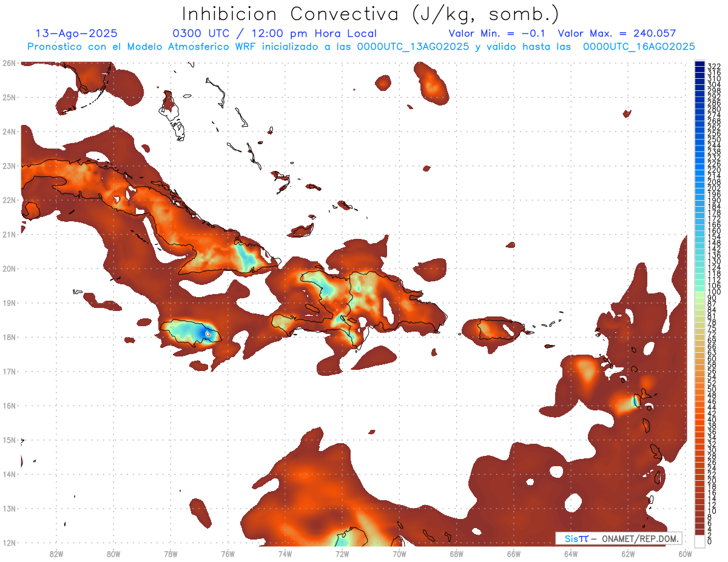Click the '80W' longitude label
Image resolution: width=728 pixels, height=562 pixels.
pyautogui.click(x=113, y=554)
